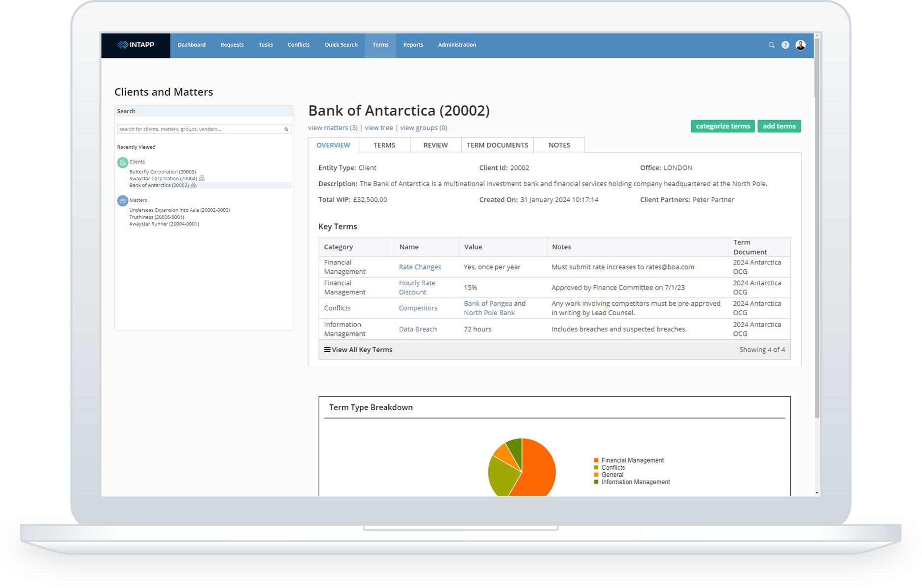Open the user profile avatar menu
This screenshot has width=922, height=588.
point(800,45)
